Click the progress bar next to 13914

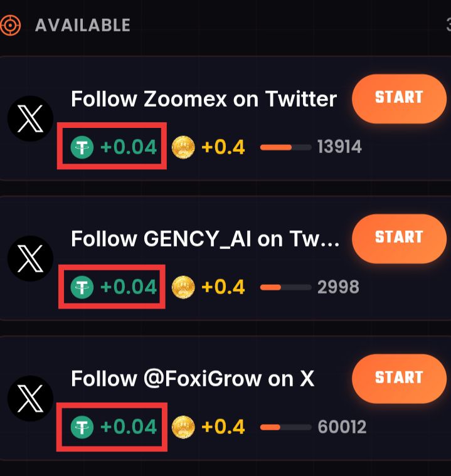point(286,147)
